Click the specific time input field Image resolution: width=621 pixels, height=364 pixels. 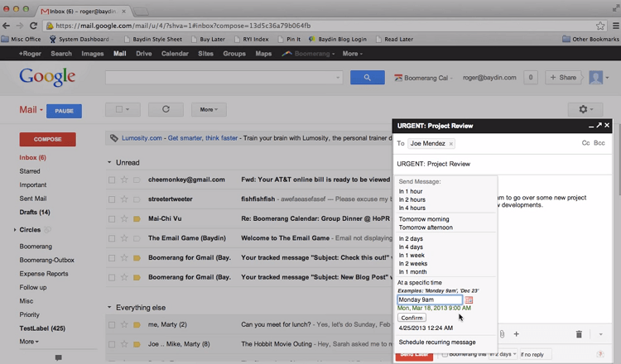[430, 300]
